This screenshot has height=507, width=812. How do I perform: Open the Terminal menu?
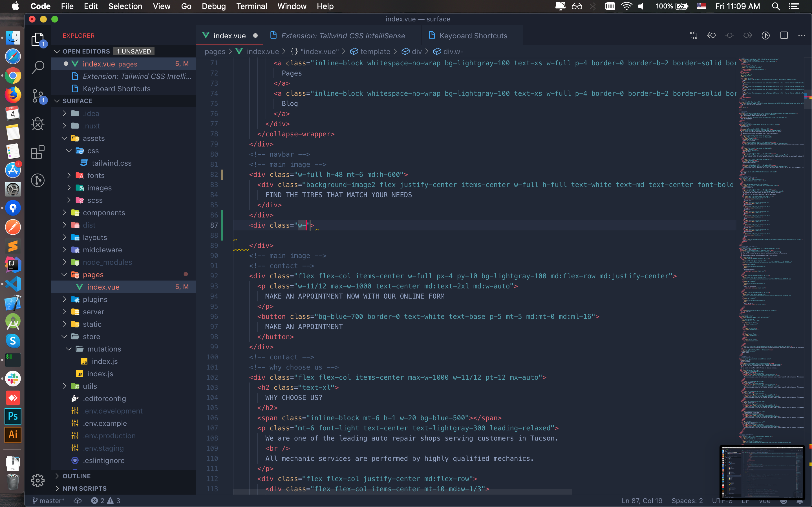tap(251, 6)
